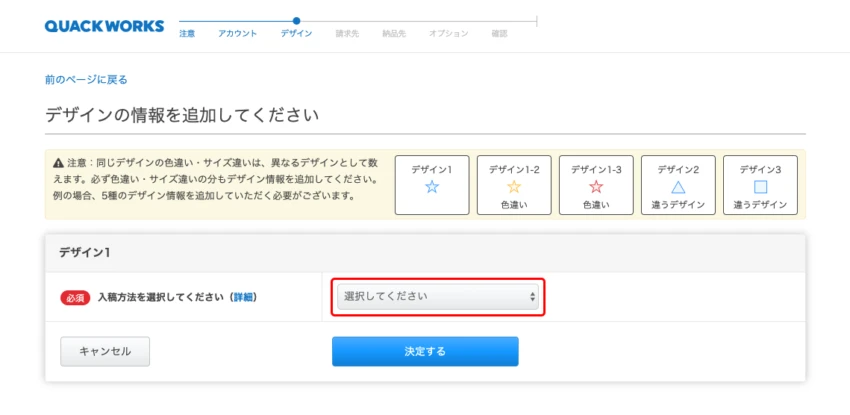
Task: Click the red 必須 badge
Action: coord(75,297)
